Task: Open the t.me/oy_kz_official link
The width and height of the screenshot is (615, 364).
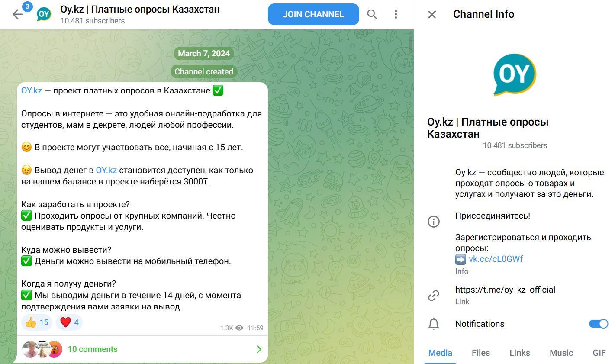Action: [x=505, y=290]
